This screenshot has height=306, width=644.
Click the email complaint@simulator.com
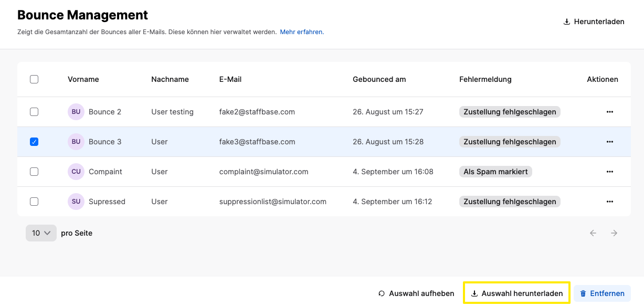264,172
